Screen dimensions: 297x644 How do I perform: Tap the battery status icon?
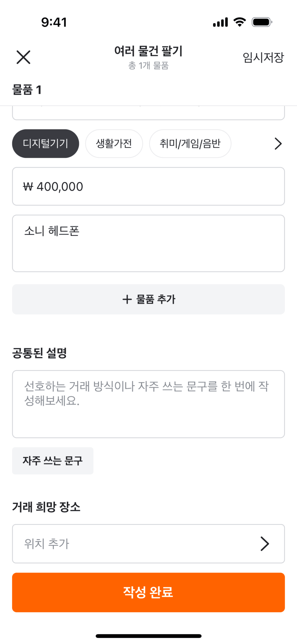pos(262,22)
